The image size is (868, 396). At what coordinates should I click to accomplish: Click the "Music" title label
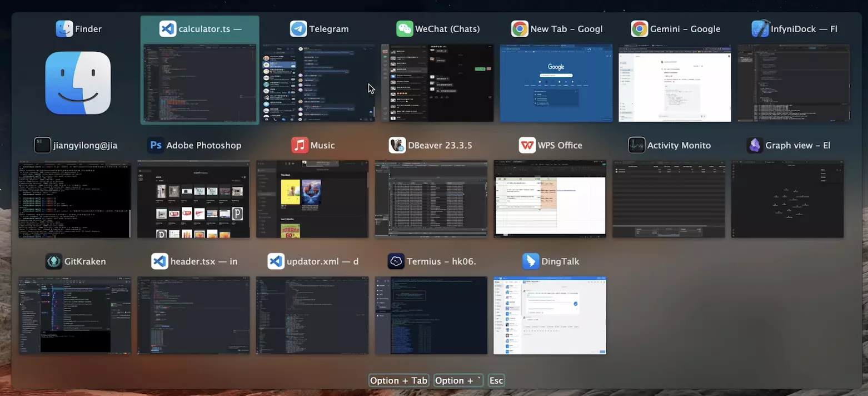pyautogui.click(x=323, y=145)
